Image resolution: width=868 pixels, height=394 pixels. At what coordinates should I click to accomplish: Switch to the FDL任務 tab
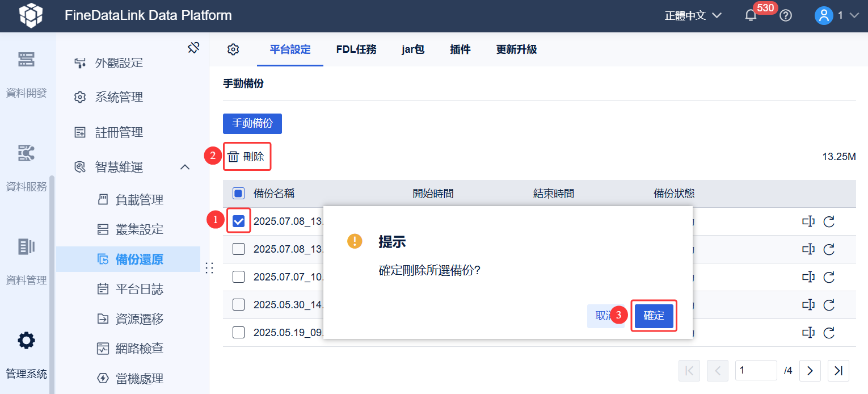pyautogui.click(x=356, y=49)
